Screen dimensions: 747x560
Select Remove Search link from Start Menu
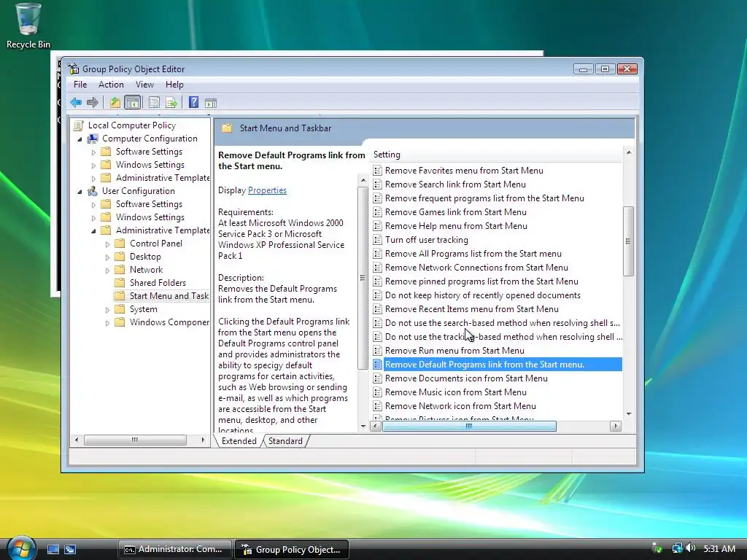pos(455,184)
